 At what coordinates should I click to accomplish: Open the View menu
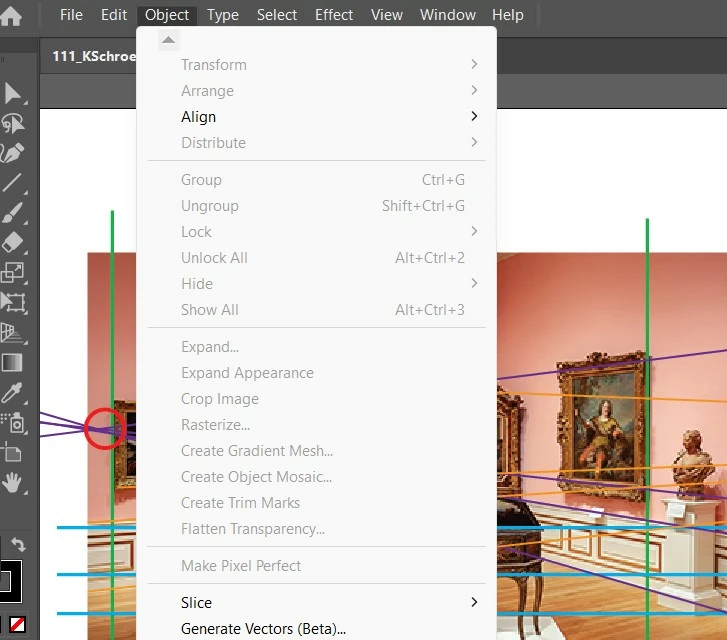[x=387, y=15]
